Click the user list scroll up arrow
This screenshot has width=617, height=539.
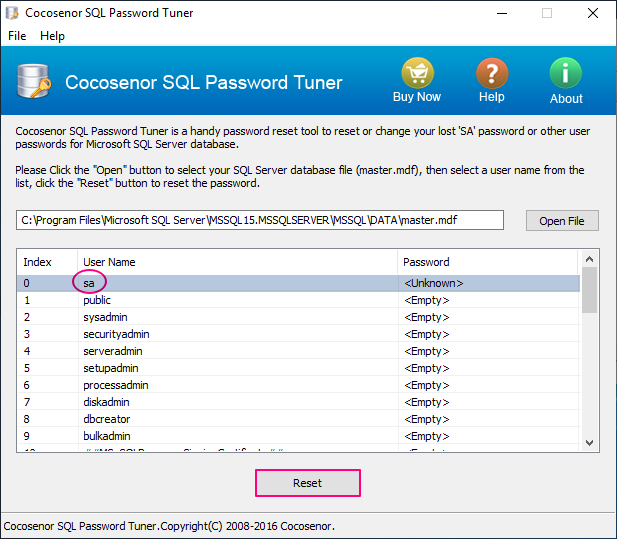pyautogui.click(x=589, y=259)
